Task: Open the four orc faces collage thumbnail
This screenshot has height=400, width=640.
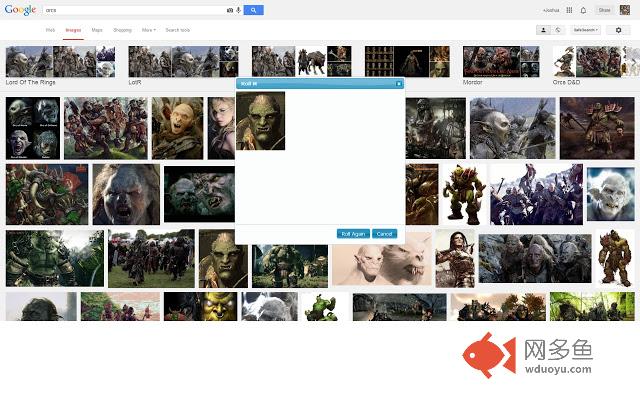Action: (x=33, y=128)
